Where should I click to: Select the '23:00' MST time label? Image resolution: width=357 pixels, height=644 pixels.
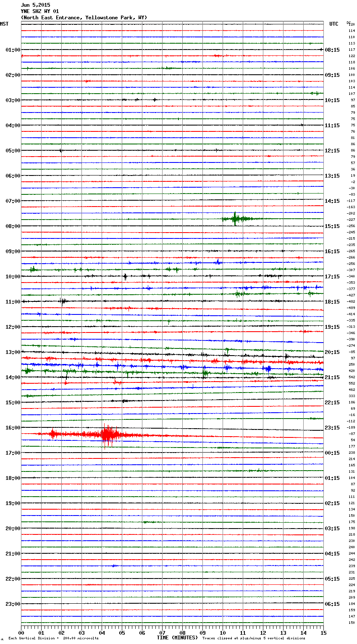tap(13, 604)
